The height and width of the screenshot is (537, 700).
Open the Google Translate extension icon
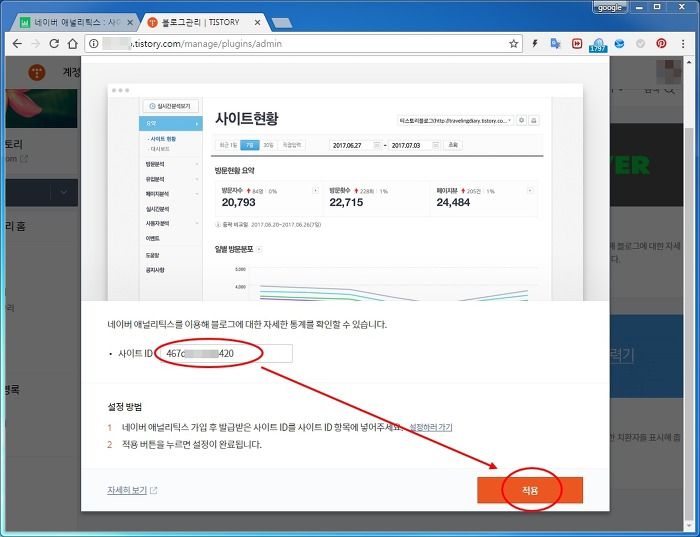point(555,44)
